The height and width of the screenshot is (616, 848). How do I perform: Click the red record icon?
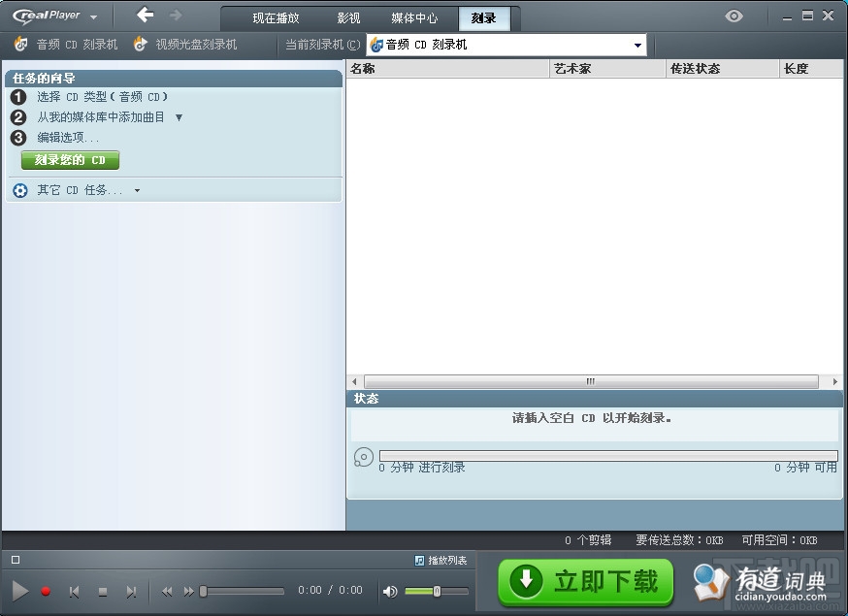point(44,591)
